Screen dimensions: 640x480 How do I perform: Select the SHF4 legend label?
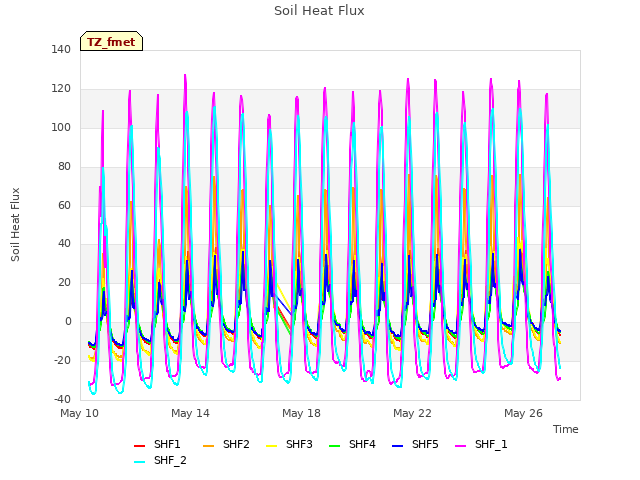[362, 444]
